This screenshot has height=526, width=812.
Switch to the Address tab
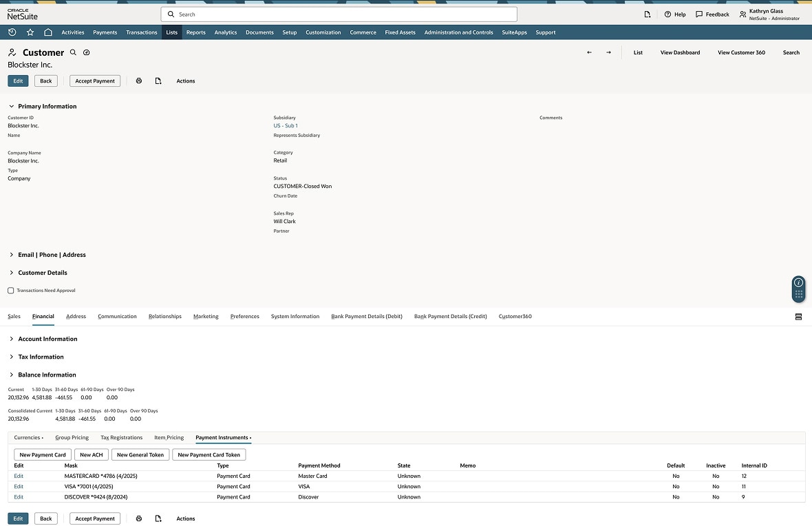click(76, 316)
